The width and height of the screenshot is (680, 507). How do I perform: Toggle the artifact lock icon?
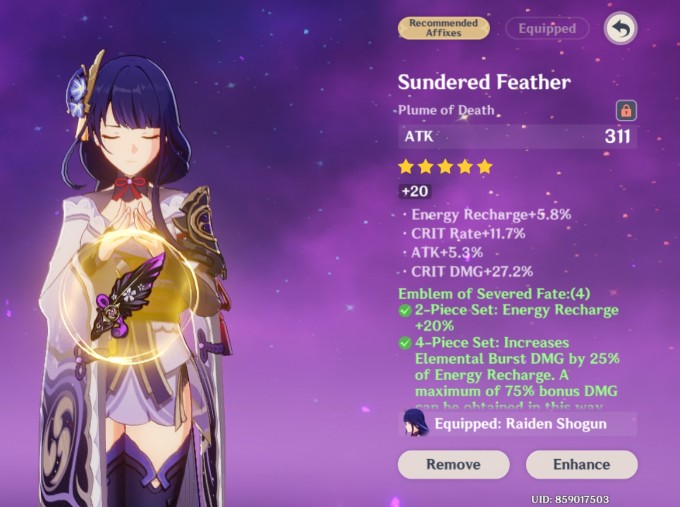pyautogui.click(x=626, y=111)
